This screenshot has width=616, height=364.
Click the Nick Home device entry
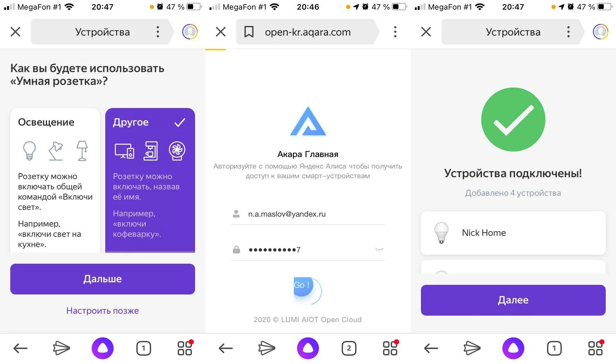pos(513,232)
